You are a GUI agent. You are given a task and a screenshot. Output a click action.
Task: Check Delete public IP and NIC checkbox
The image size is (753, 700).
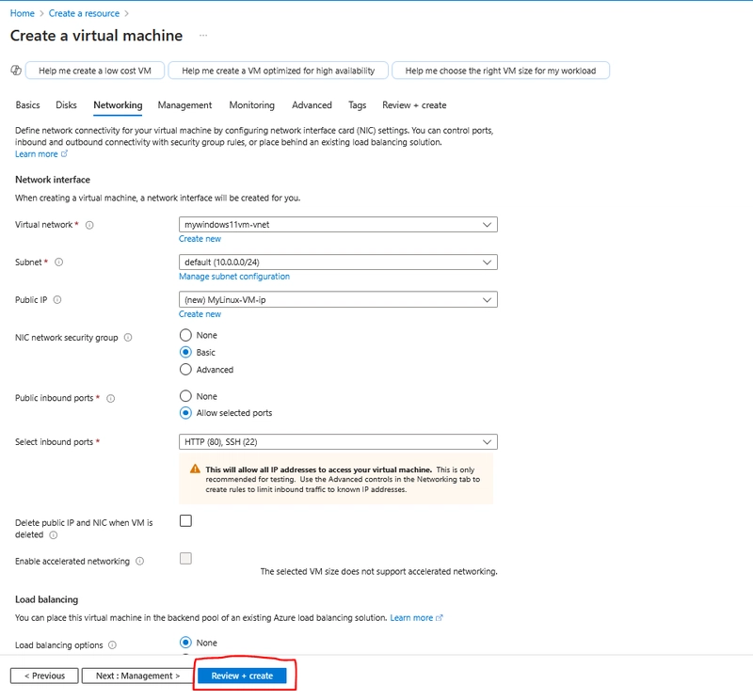[185, 521]
